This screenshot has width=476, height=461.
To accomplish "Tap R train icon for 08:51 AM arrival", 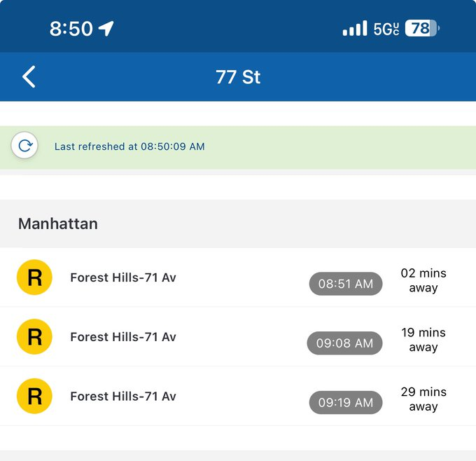I will click(x=34, y=277).
